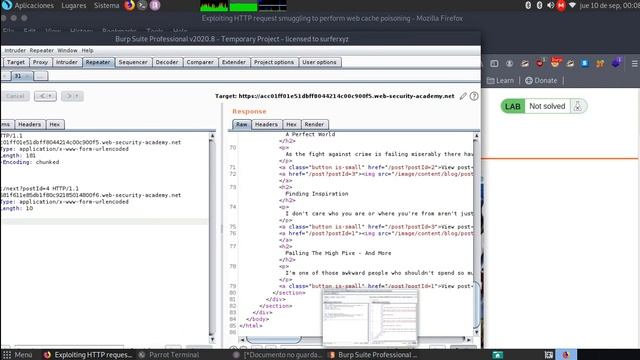This screenshot has width=640, height=360.
Task: Open the Window menu in Burp
Action: [67, 51]
